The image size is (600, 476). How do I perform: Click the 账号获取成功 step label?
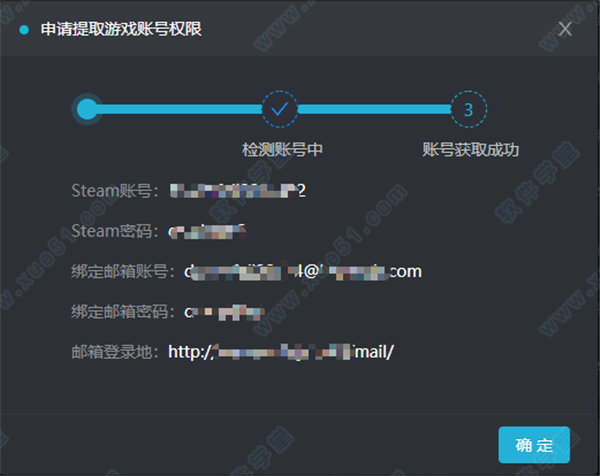coord(471,149)
